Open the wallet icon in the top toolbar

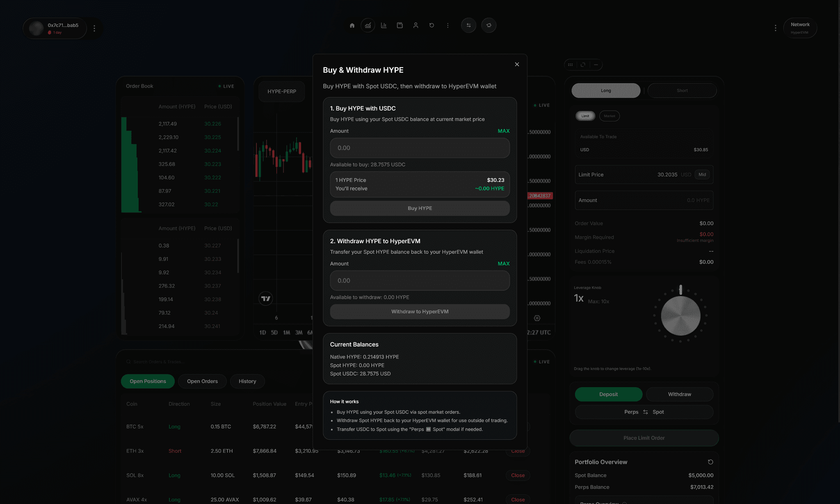pos(399,25)
